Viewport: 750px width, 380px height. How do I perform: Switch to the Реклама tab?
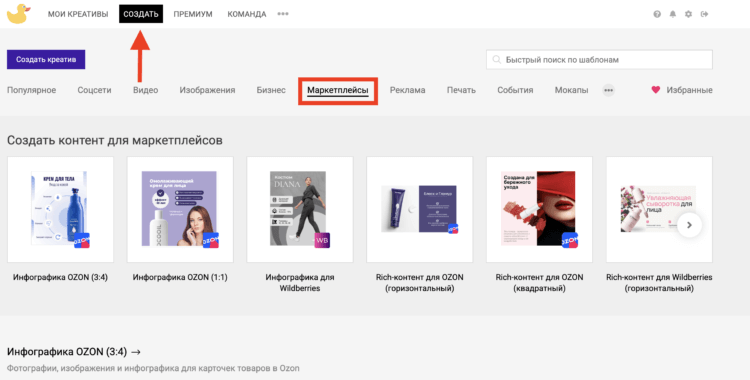pos(408,90)
